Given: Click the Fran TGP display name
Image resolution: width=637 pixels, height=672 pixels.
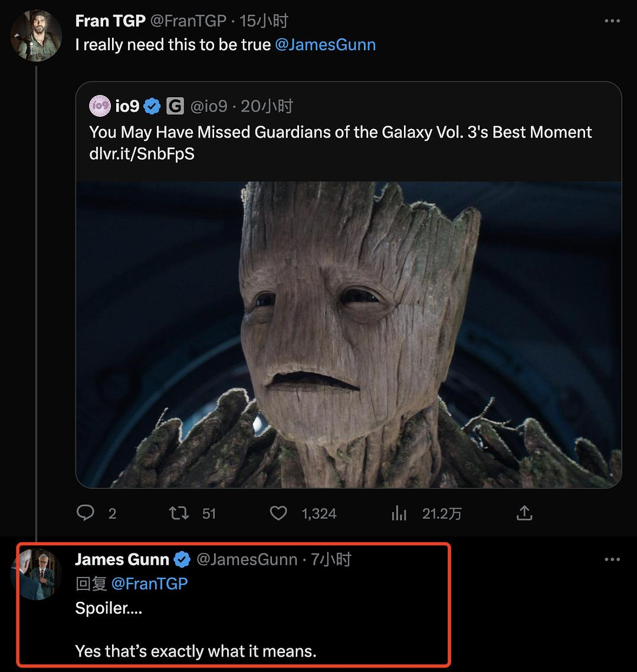Looking at the screenshot, I should coord(110,21).
